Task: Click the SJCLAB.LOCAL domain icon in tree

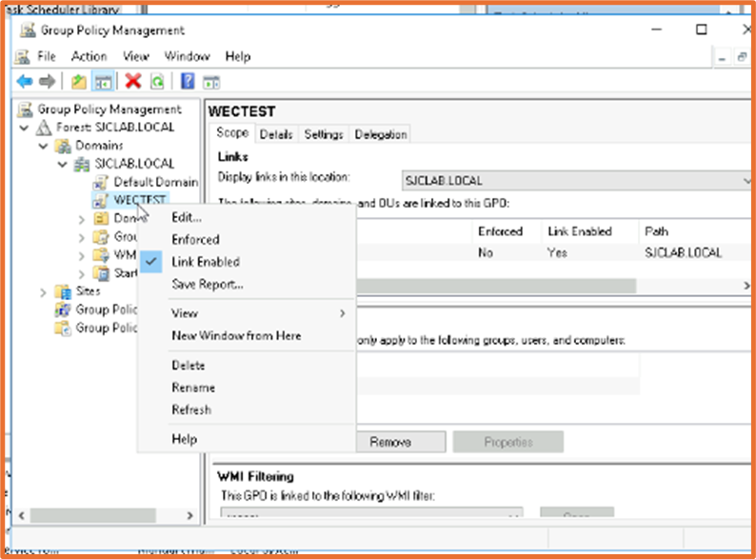Action: [82, 164]
